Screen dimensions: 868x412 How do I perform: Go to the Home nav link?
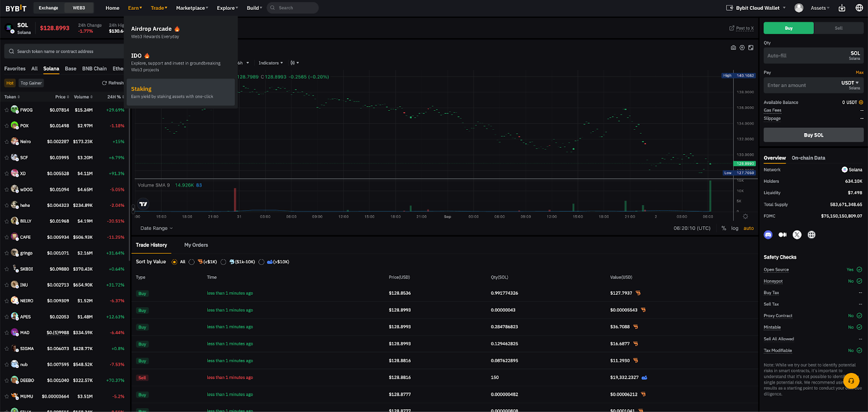click(112, 8)
